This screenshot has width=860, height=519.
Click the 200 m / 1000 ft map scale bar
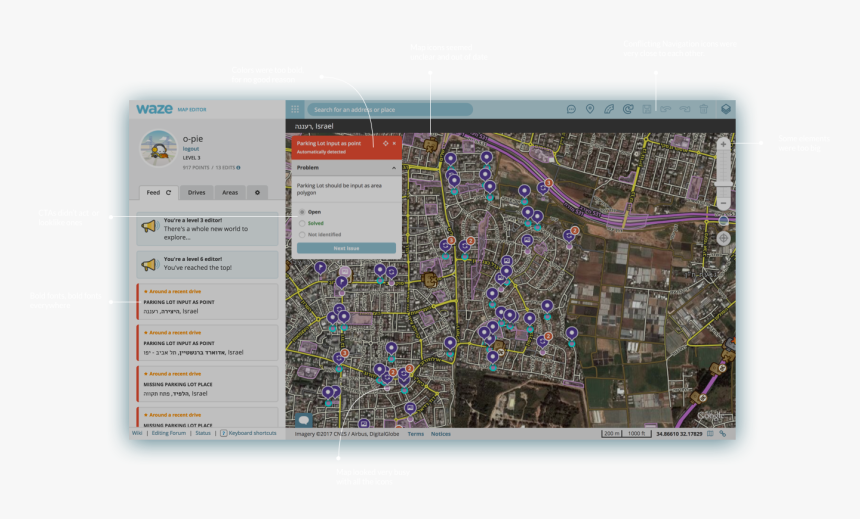[626, 433]
